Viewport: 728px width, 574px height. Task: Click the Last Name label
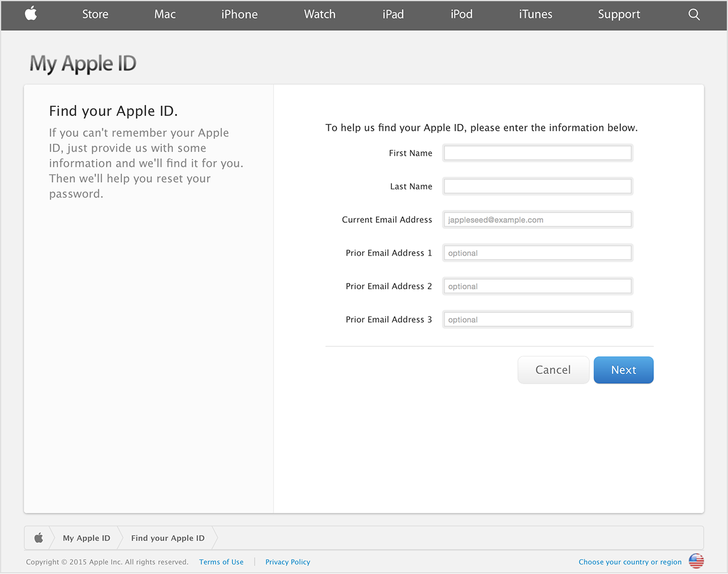point(411,186)
